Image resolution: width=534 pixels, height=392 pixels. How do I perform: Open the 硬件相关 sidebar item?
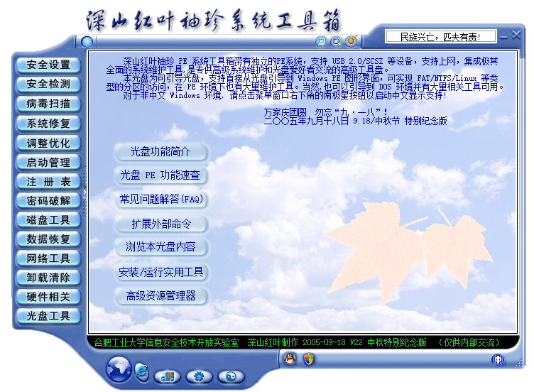48,297
